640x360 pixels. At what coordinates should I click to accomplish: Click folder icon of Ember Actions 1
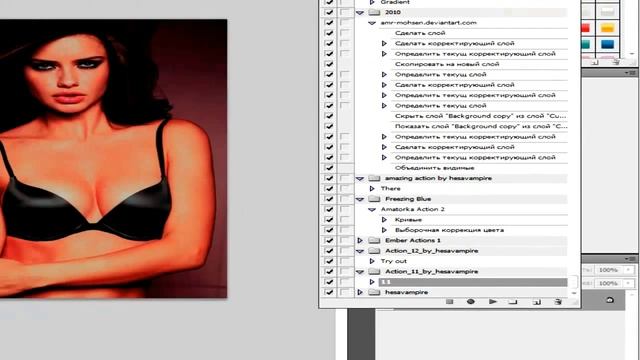pos(374,240)
